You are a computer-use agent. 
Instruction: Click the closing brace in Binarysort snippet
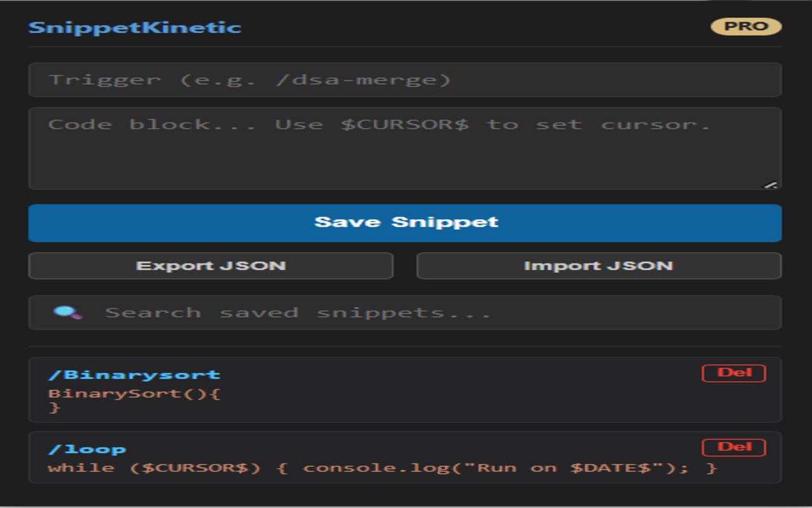point(55,408)
